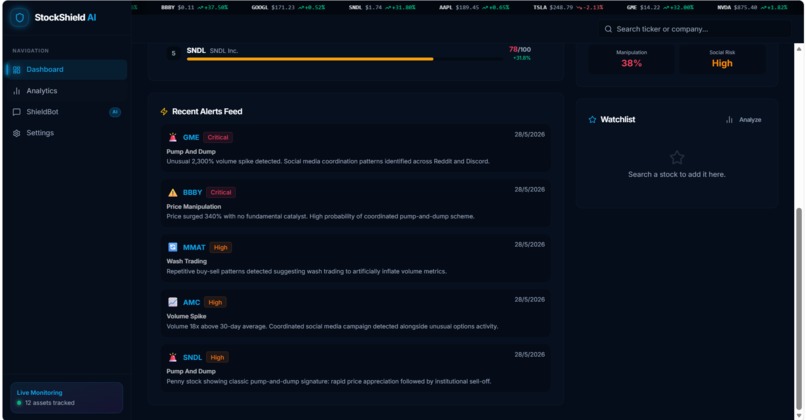Screen dimensions: 806x420
Task: Click the GOOGL $171.23 ticker entry
Action: click(288, 8)
